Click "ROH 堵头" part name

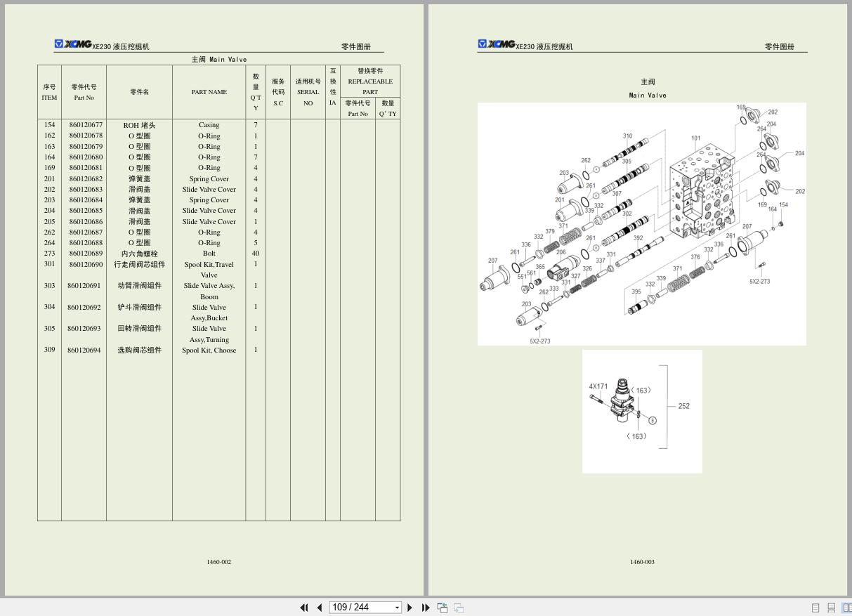(x=139, y=125)
